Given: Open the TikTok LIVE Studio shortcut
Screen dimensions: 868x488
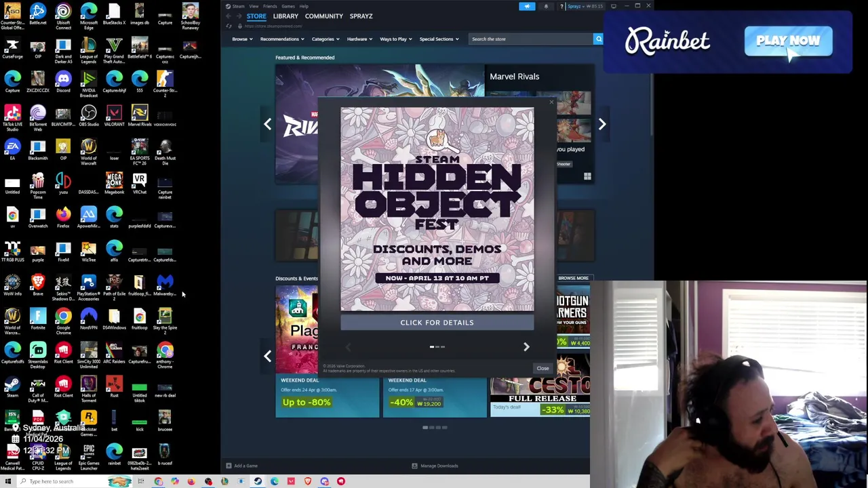Looking at the screenshot, I should pyautogui.click(x=12, y=118).
